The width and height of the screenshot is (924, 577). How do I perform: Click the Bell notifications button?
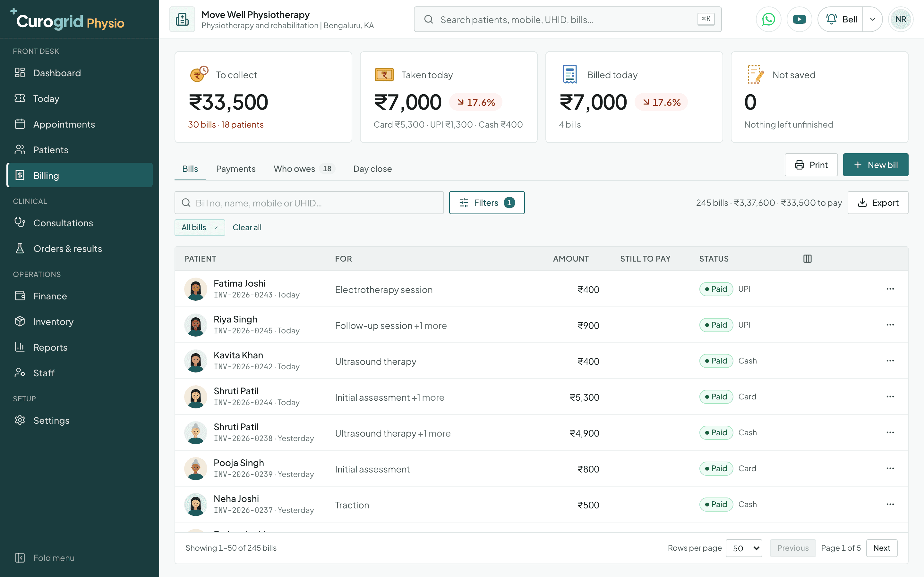[x=841, y=19]
